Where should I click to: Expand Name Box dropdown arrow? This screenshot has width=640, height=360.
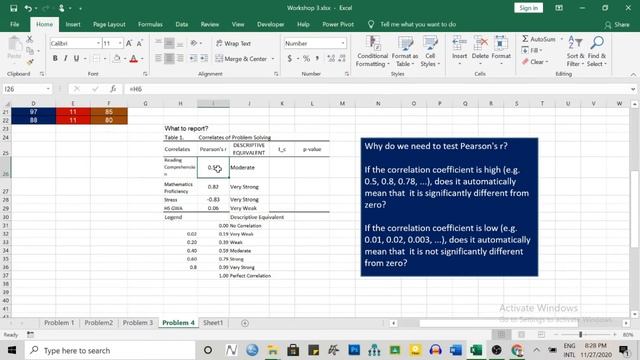click(x=48, y=89)
